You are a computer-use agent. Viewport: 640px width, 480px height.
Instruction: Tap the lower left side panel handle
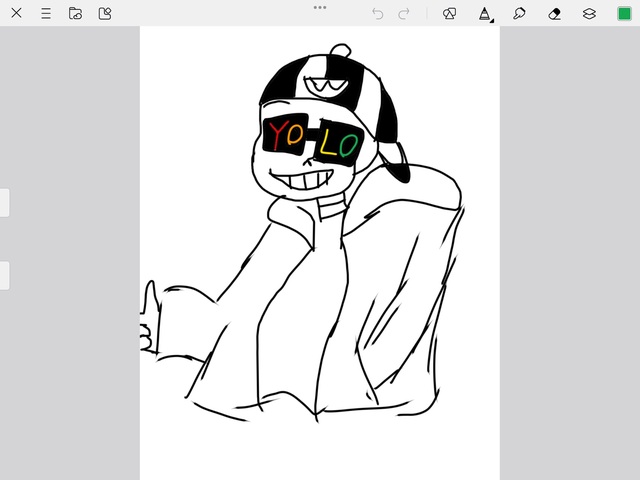[4, 275]
